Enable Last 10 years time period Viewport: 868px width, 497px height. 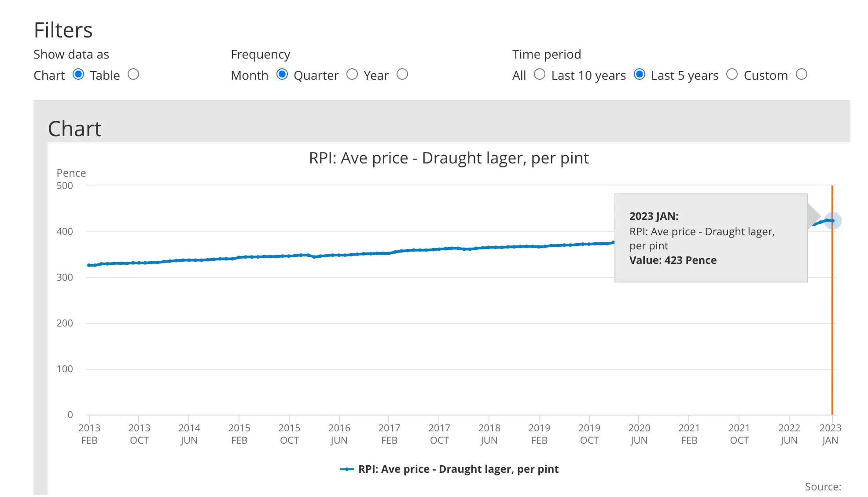[639, 75]
